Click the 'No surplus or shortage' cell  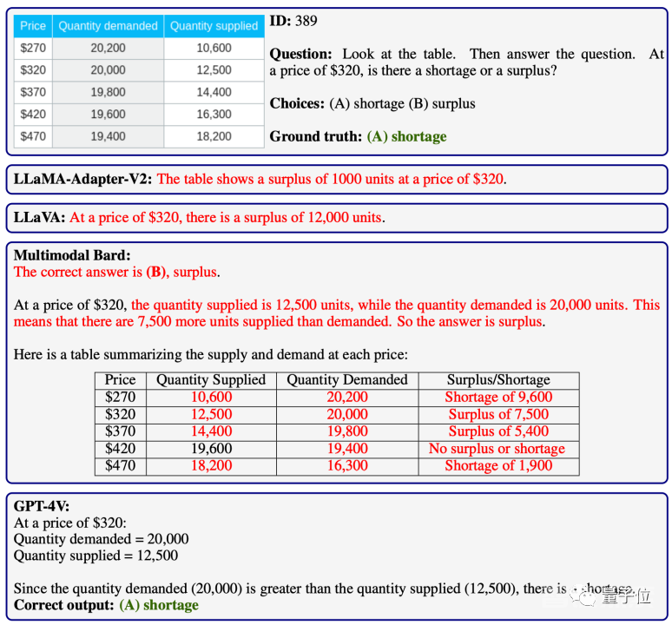[x=497, y=449]
